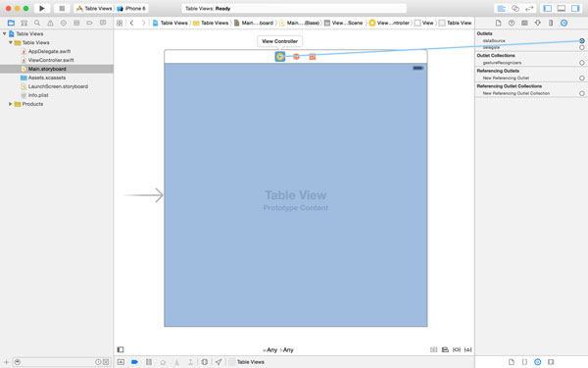Stop the running task with the Stop button
Screen dimensions: 588x368
pyautogui.click(x=62, y=8)
